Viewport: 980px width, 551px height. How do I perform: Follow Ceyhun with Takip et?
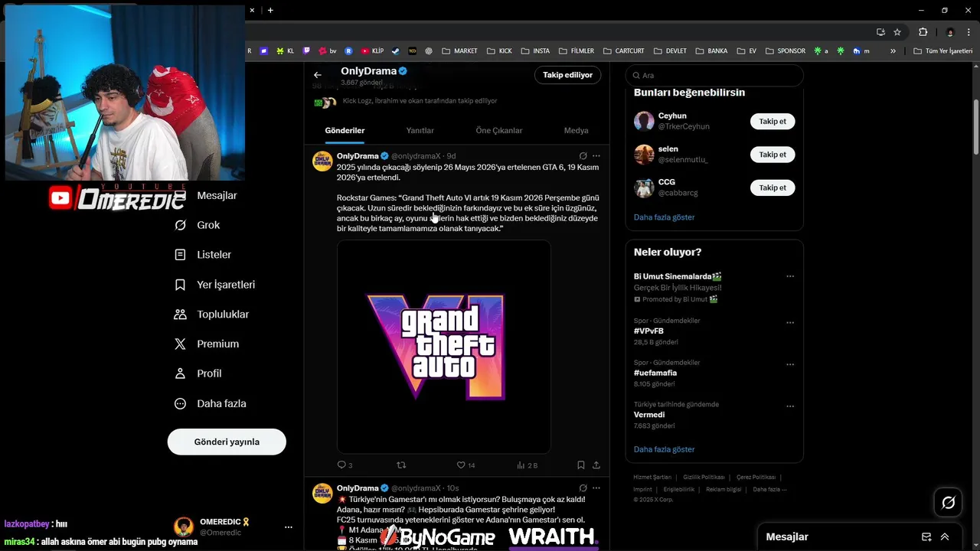pos(773,122)
